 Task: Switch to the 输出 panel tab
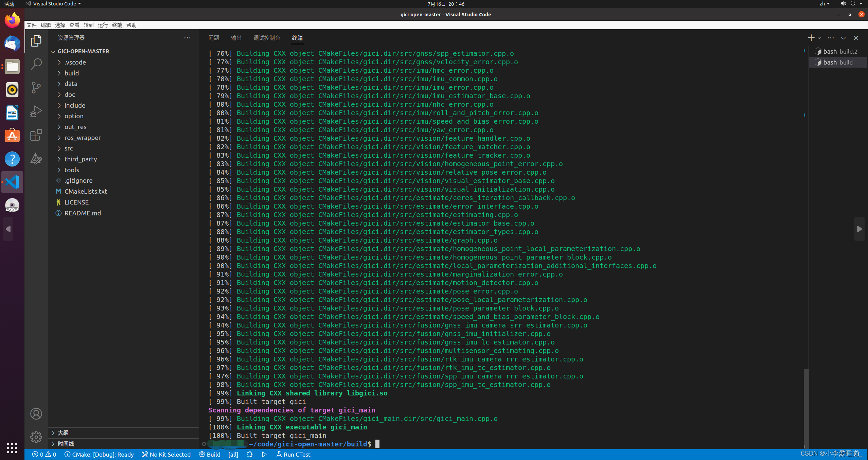pyautogui.click(x=236, y=38)
